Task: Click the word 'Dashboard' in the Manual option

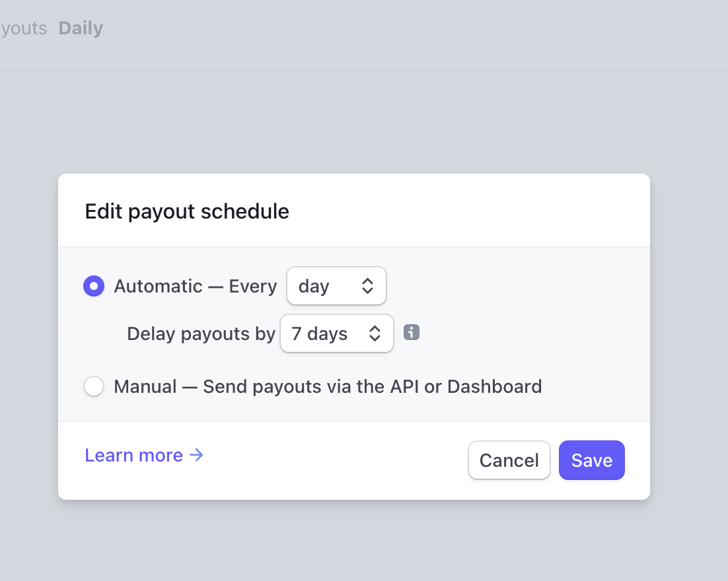Action: coord(494,386)
